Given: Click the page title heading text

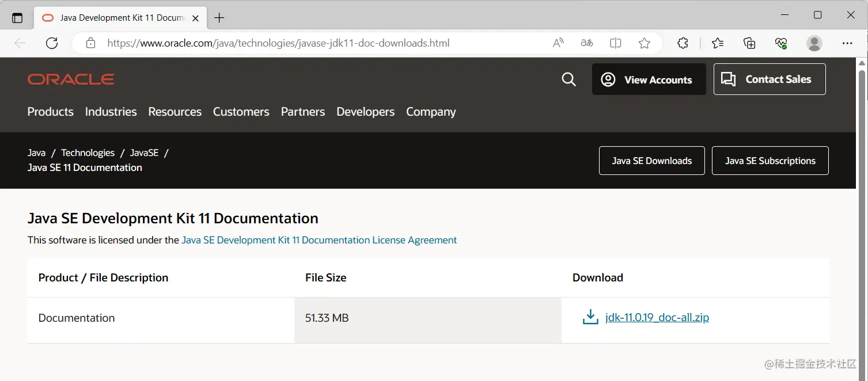Looking at the screenshot, I should (x=173, y=219).
